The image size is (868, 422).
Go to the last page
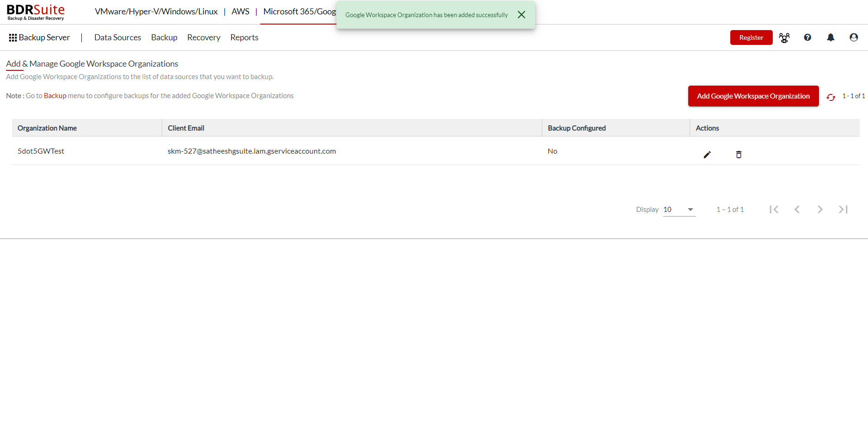[x=843, y=209]
